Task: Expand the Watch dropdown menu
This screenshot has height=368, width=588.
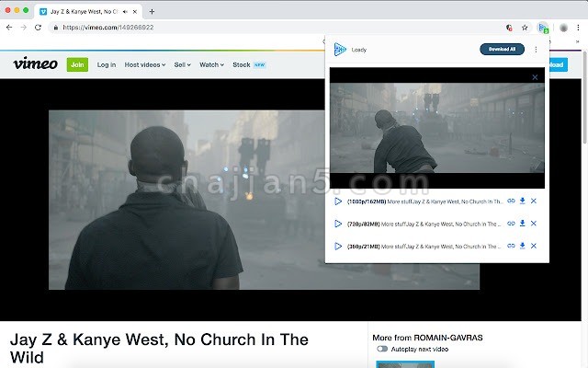Action: 211,65
